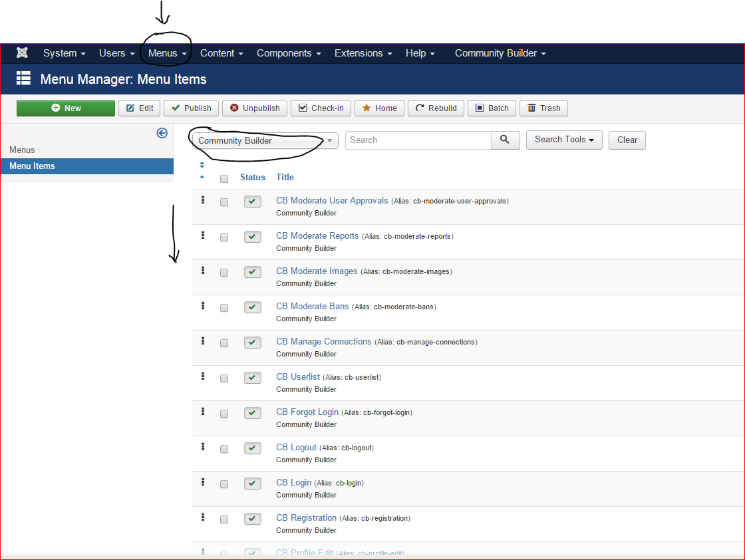Viewport: 745px width, 560px height.
Task: Toggle published status of CB Moderate Images
Action: click(252, 272)
